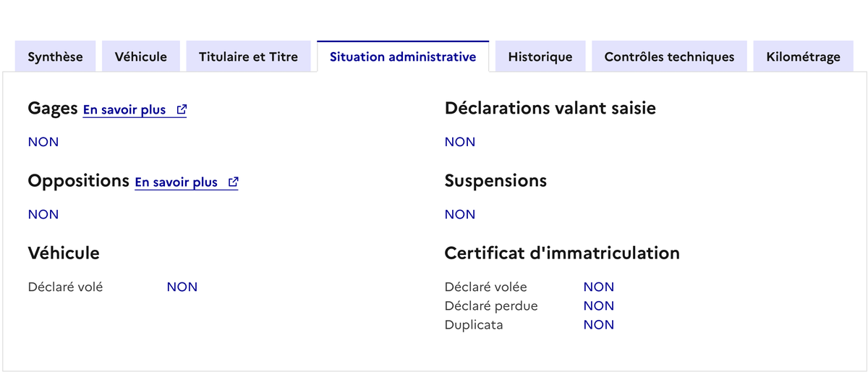The height and width of the screenshot is (383, 868).
Task: Show the Kilométrage tab
Action: (x=803, y=56)
